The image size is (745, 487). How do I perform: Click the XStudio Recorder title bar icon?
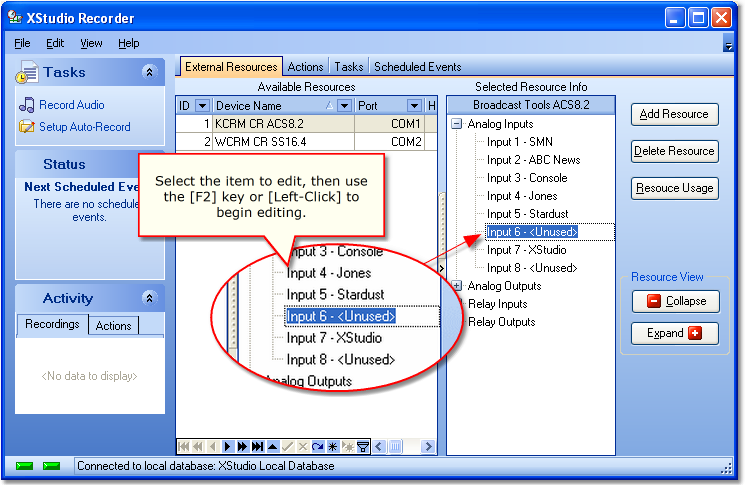coord(15,18)
